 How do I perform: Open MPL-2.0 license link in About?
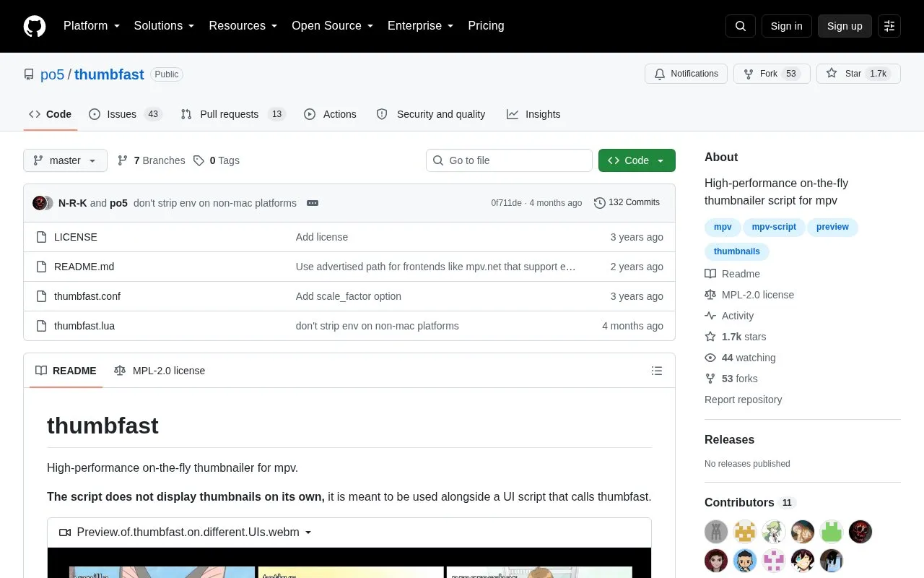click(x=749, y=295)
